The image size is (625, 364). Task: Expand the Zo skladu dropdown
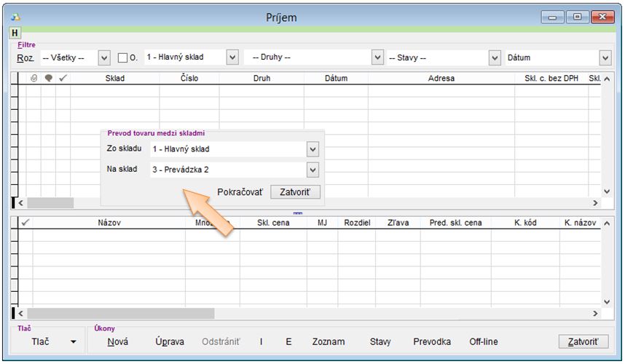312,149
